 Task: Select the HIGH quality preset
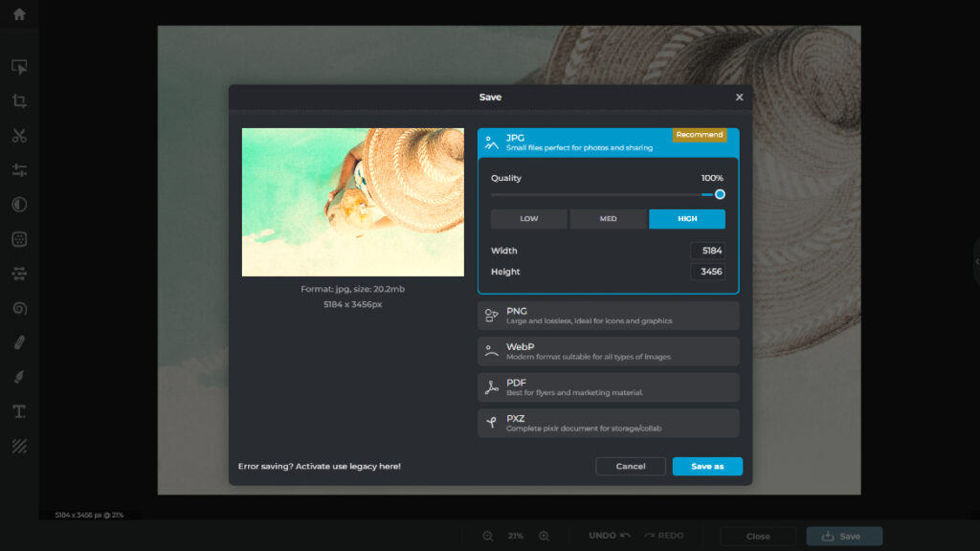(686, 218)
